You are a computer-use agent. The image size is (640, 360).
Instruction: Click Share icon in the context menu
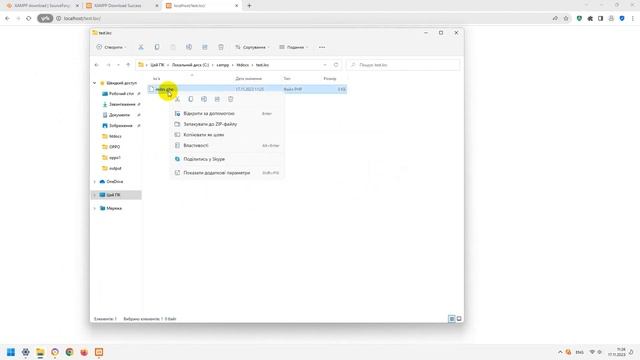tap(217, 99)
